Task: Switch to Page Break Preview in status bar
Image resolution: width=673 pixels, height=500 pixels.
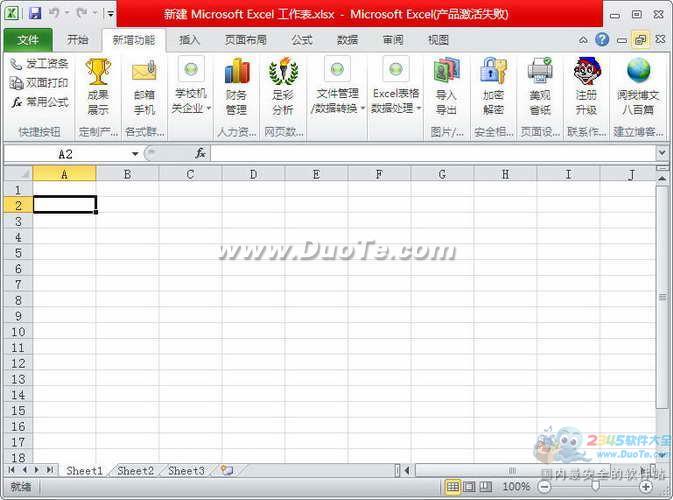Action: [x=485, y=487]
